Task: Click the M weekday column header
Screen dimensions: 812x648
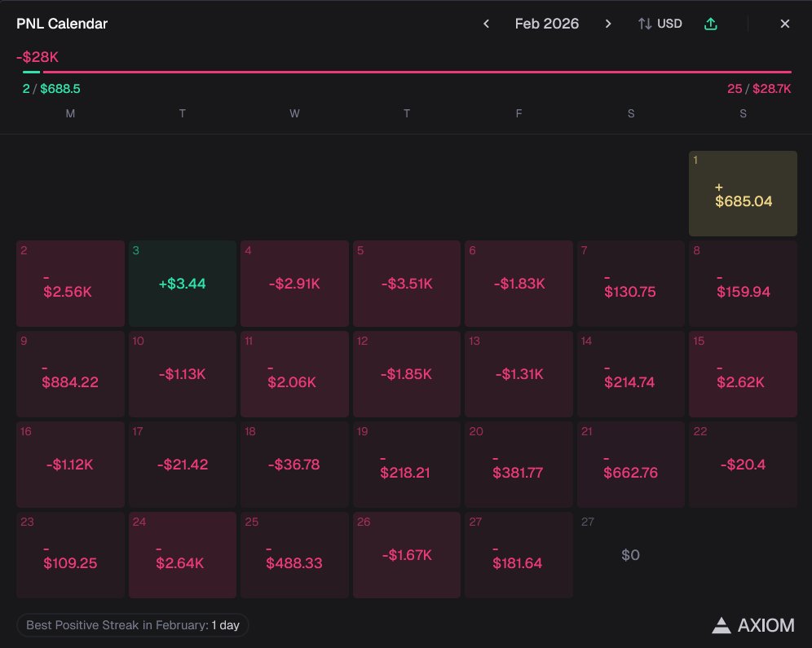Action: click(x=70, y=113)
